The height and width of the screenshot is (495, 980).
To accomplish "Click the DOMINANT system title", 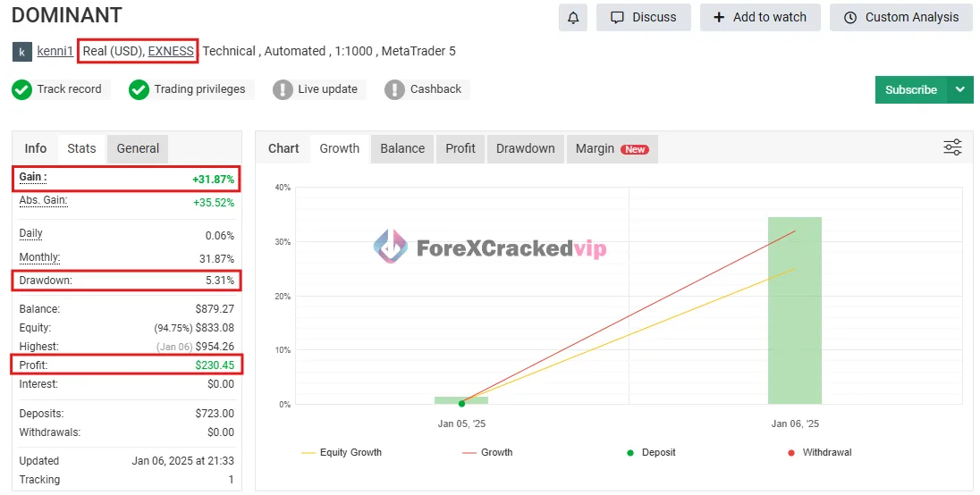I will point(67,15).
